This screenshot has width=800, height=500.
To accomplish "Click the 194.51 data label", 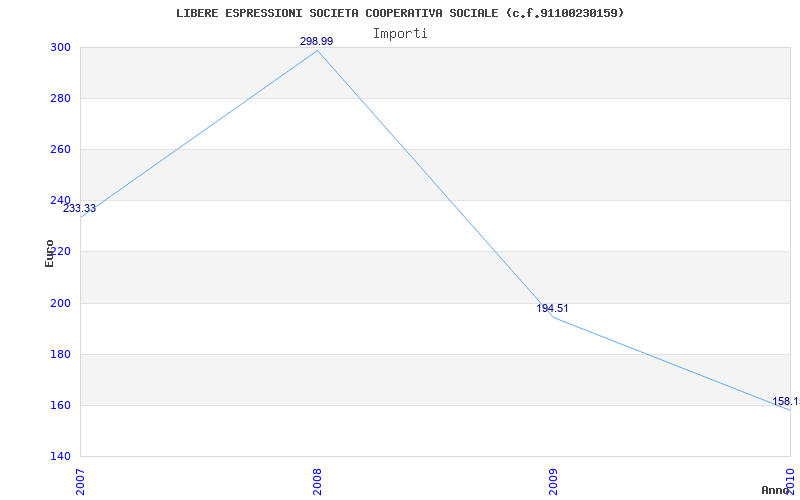I will pos(552,309).
